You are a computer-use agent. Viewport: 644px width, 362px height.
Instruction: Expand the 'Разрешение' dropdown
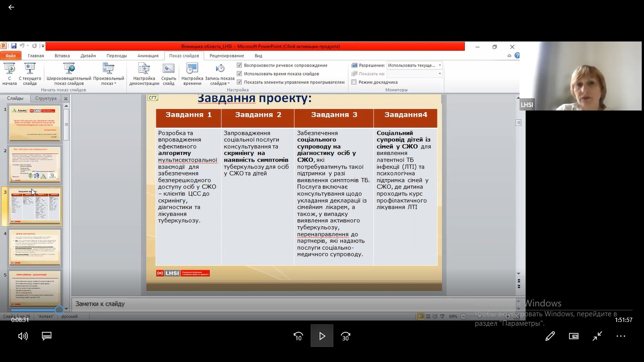[440, 66]
